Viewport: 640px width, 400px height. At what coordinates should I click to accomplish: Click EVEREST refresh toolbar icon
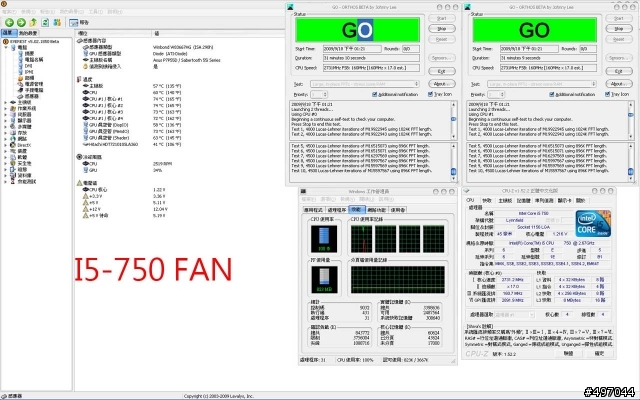(x=45, y=22)
